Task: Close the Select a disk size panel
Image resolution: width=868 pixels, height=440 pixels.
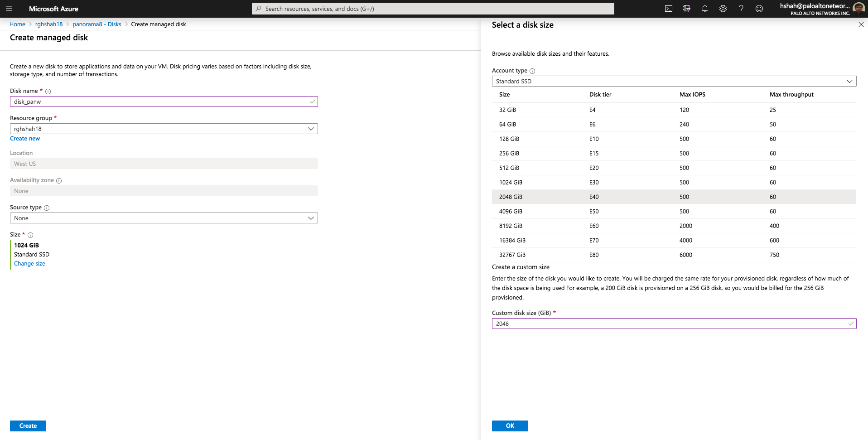Action: click(x=861, y=25)
